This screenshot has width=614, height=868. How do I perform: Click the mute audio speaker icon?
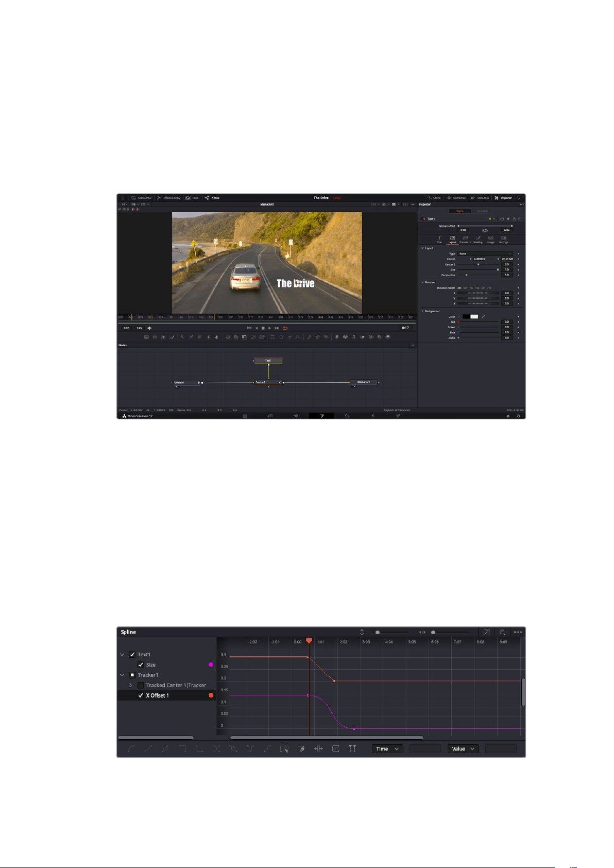click(x=149, y=328)
